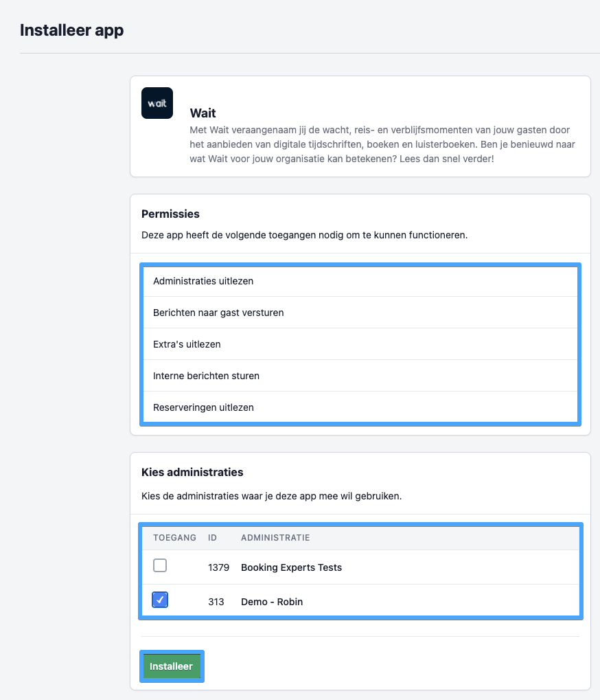This screenshot has height=700, width=600.
Task: Select the Administraties uitlezen permission row
Action: [x=203, y=281]
